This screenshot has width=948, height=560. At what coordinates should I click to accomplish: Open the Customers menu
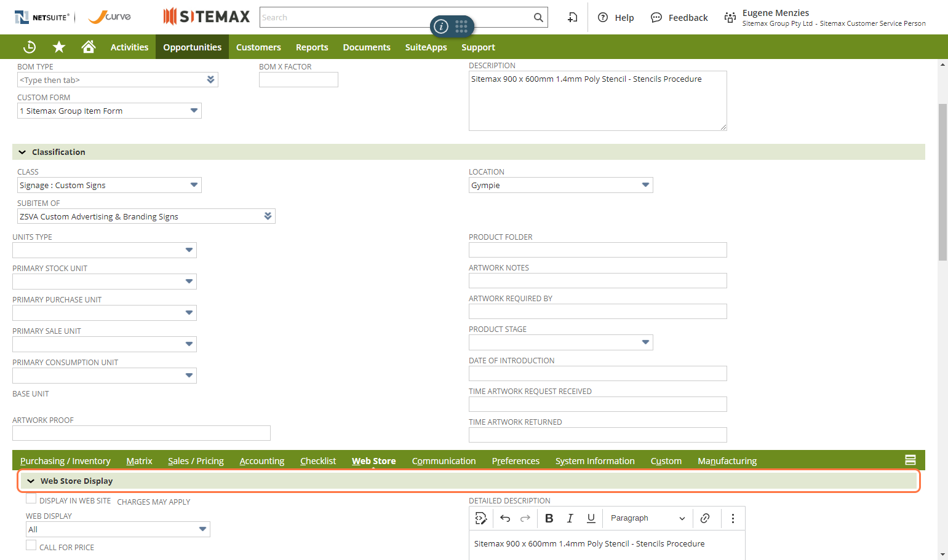coord(258,47)
